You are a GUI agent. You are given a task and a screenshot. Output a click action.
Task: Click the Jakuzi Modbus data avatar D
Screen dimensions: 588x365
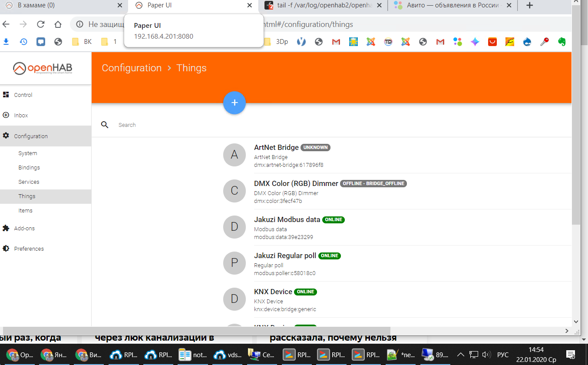[235, 227]
